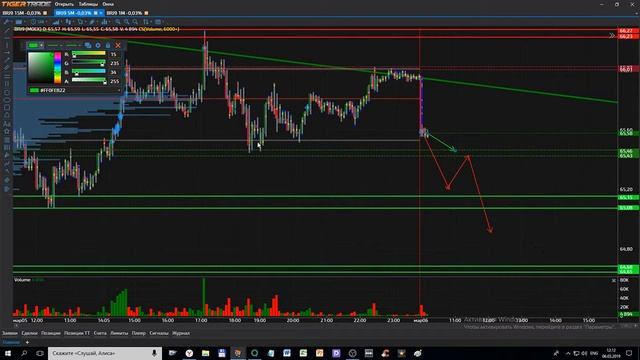Adjust the alpha A channel slider

[x=89, y=81]
